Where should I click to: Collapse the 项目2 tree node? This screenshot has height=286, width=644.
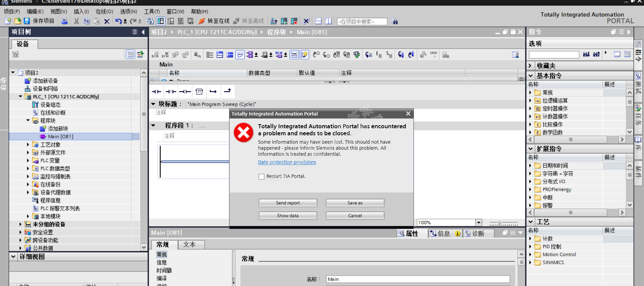(x=13, y=73)
